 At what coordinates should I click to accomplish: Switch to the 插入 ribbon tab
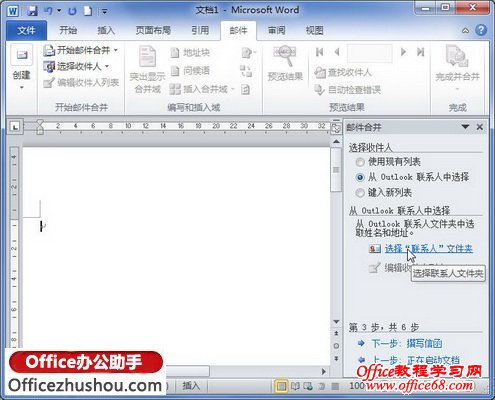click(106, 31)
